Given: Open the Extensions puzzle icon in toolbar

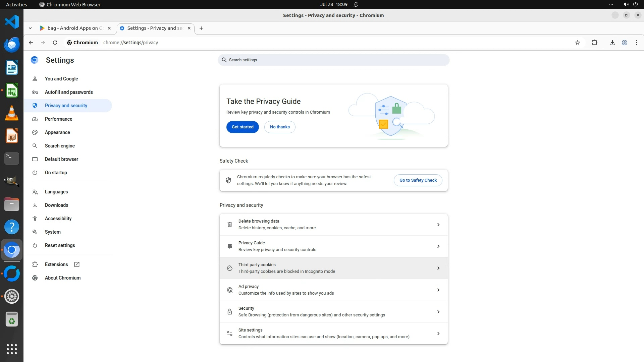Looking at the screenshot, I should tap(594, 43).
